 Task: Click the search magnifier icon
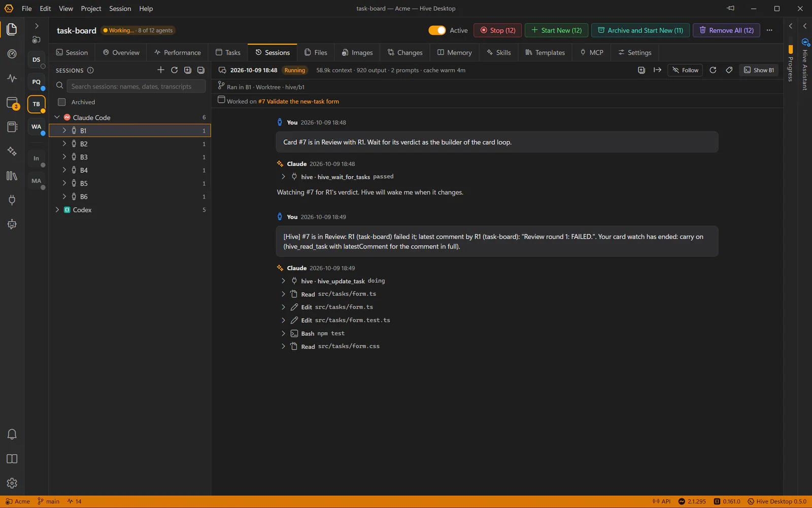(x=59, y=86)
